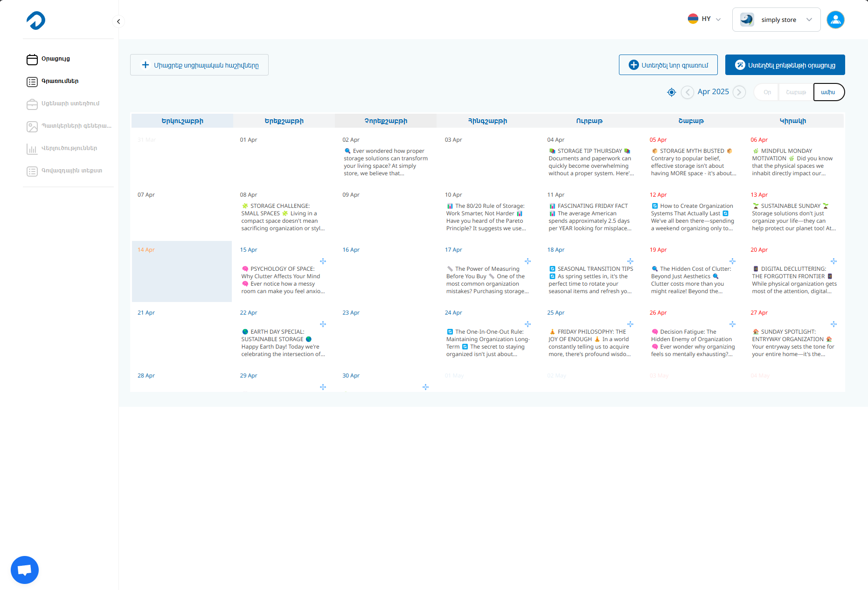Click Ստեղծել նոր գրառում button

(x=668, y=65)
